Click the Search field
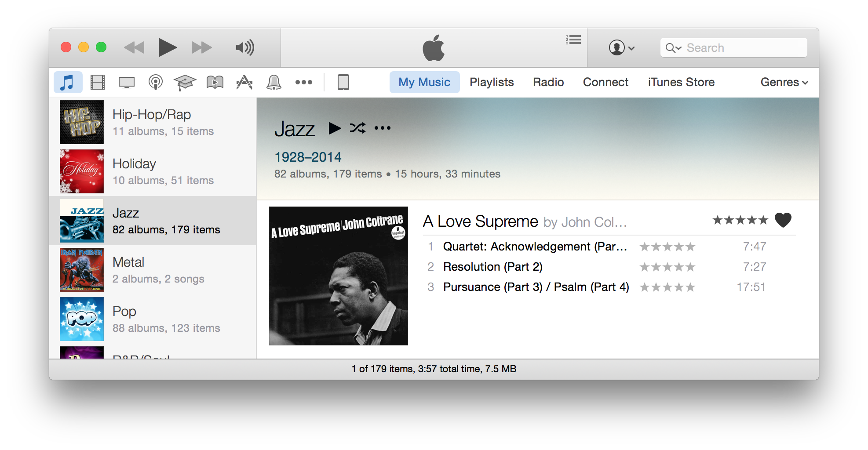This screenshot has height=450, width=868. (x=733, y=47)
